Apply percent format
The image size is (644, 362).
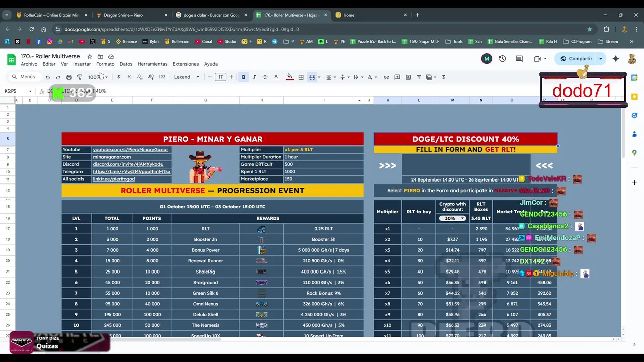coord(129,77)
